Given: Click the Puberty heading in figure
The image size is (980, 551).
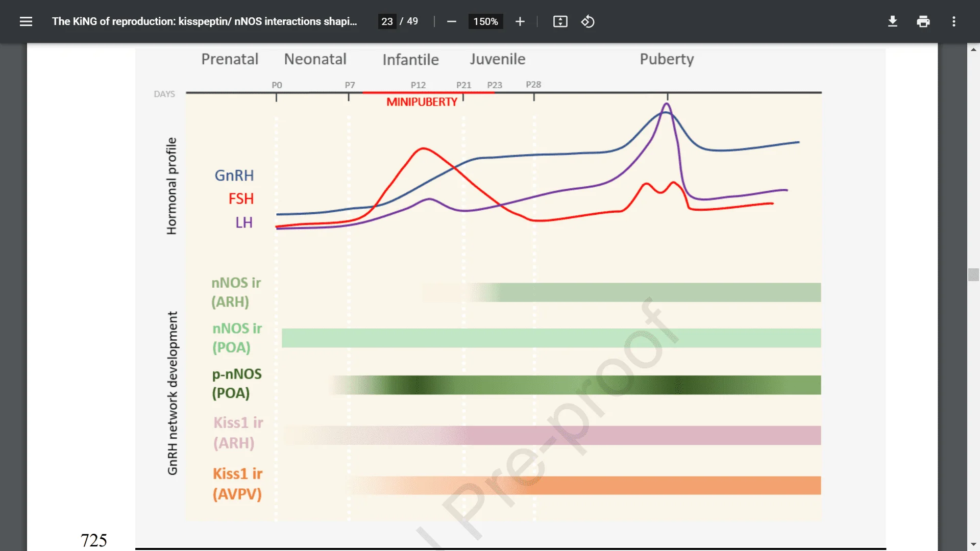Looking at the screenshot, I should (667, 59).
